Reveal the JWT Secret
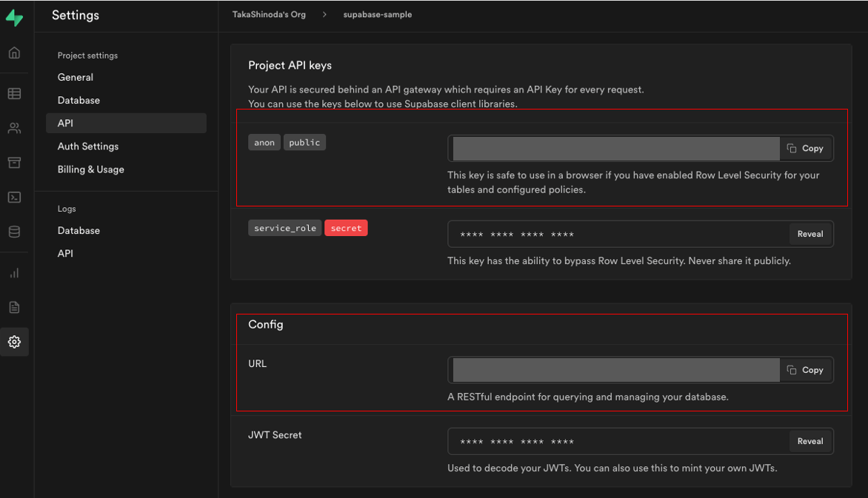868x498 pixels. (x=810, y=442)
